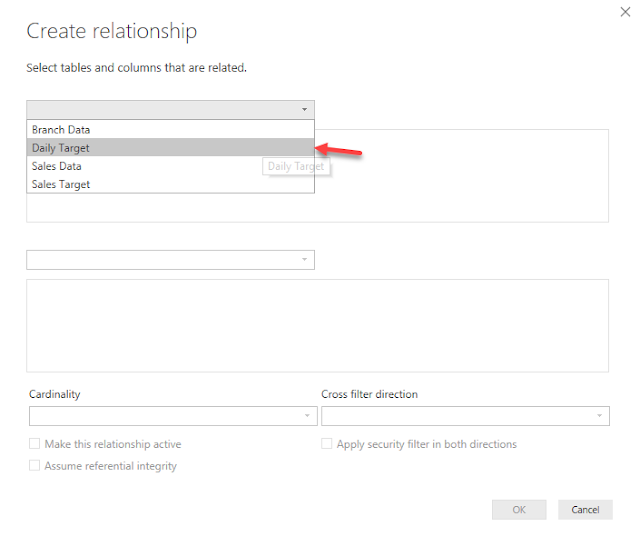Open the second table dropdown
This screenshot has width=640, height=546.
170,260
